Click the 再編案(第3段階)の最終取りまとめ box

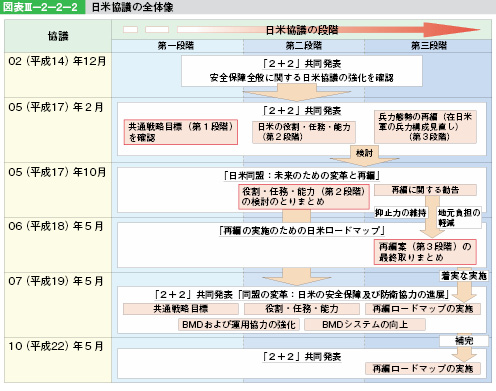coord(425,252)
